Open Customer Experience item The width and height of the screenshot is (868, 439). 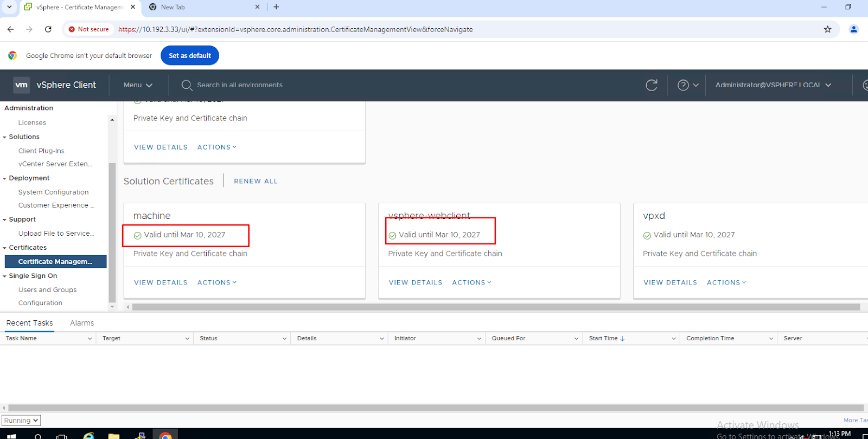[56, 205]
